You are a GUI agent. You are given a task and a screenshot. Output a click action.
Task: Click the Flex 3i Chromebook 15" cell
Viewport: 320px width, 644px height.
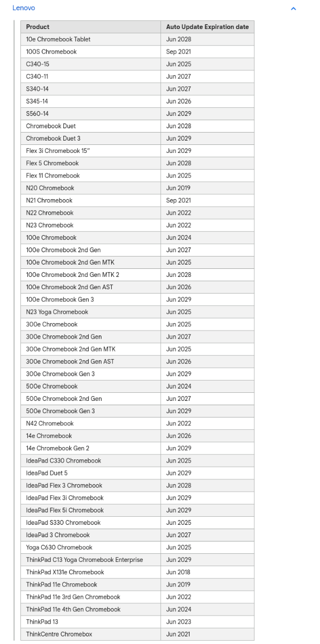[x=90, y=151]
